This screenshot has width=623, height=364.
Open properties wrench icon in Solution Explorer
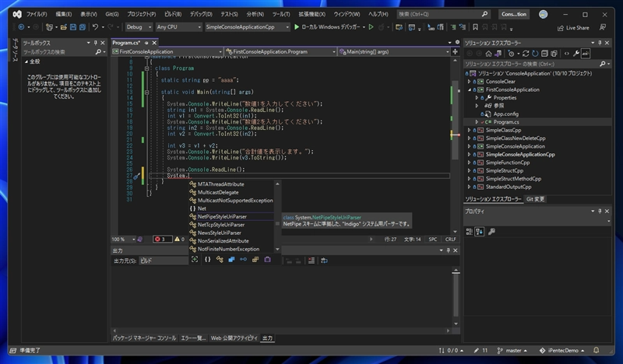pyautogui.click(x=575, y=54)
